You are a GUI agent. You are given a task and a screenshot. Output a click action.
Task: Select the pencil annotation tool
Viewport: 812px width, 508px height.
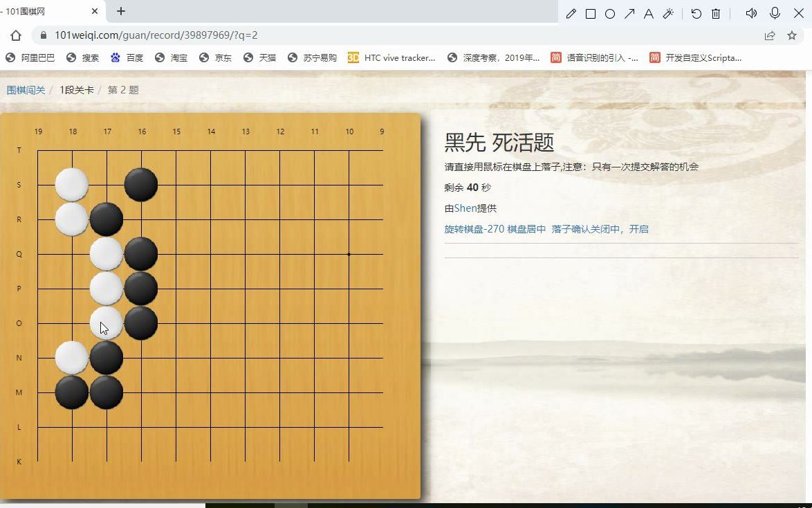pos(571,14)
